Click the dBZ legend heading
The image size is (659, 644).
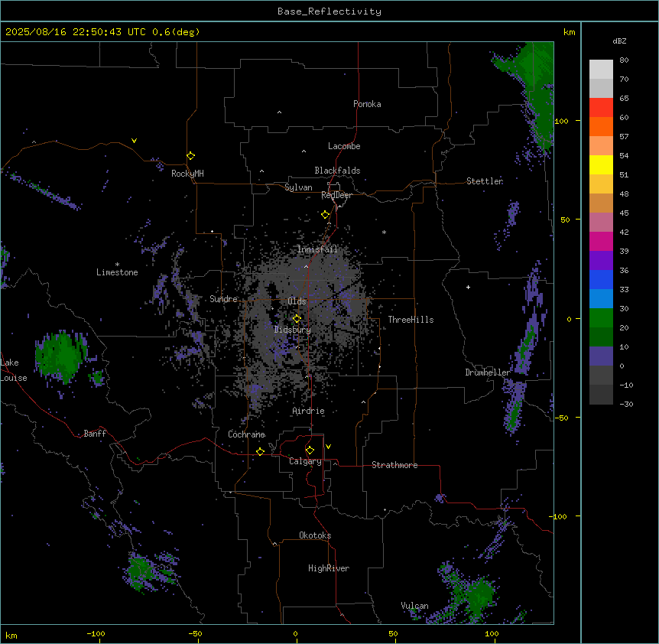coord(619,41)
